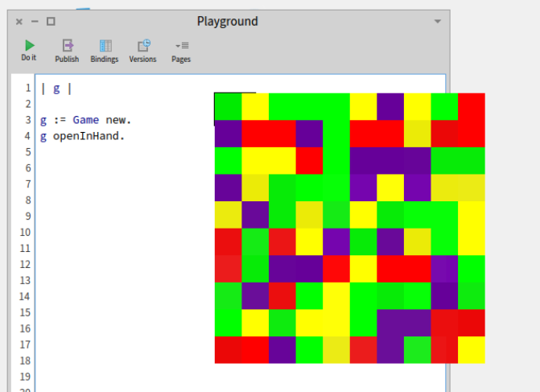Click the '| g |' variable declaration line
The height and width of the screenshot is (392, 540).
pos(56,89)
